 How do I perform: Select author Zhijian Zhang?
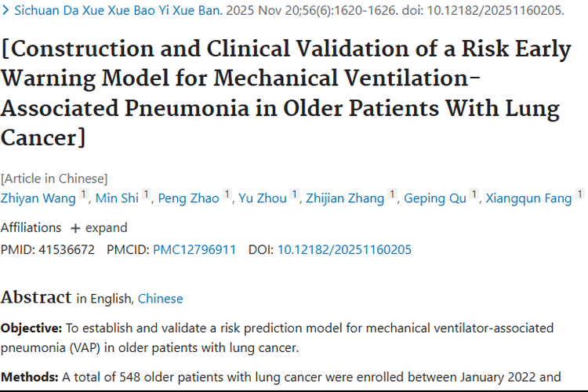coord(345,198)
